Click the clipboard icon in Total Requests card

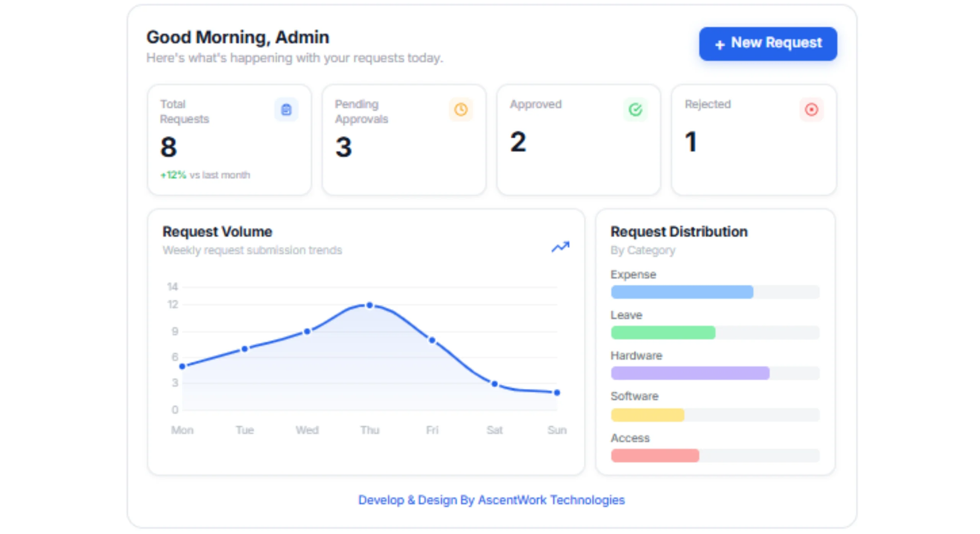(x=286, y=110)
